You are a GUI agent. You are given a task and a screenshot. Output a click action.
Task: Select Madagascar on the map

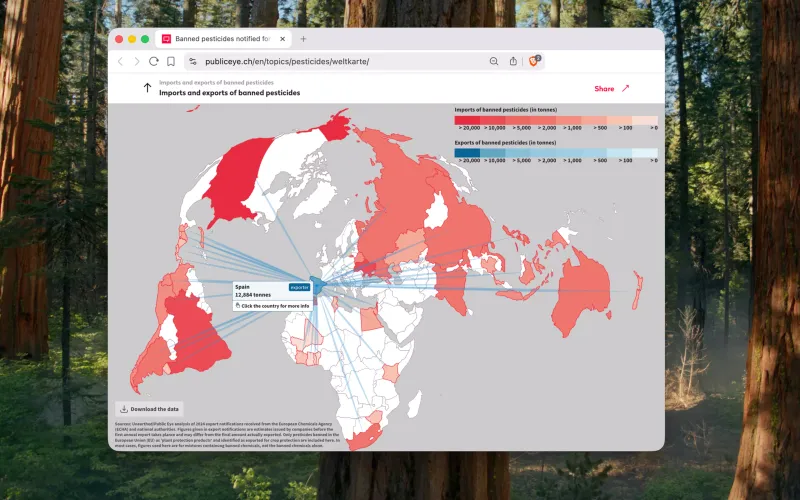pyautogui.click(x=415, y=404)
